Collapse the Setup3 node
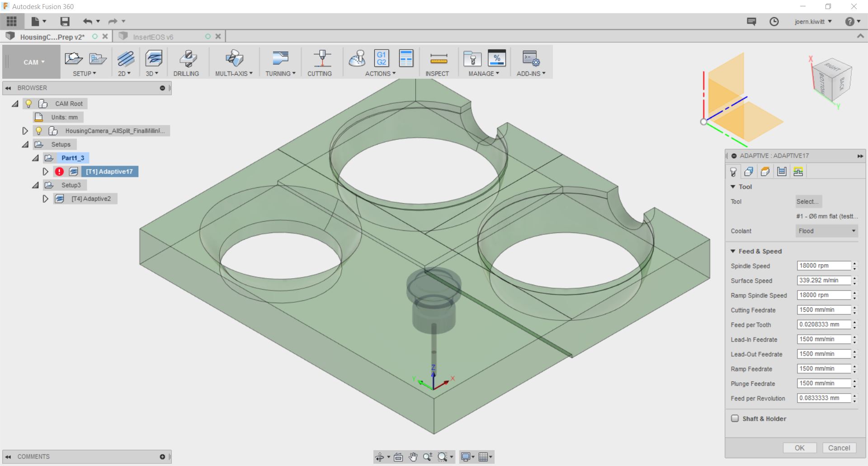 coord(35,185)
